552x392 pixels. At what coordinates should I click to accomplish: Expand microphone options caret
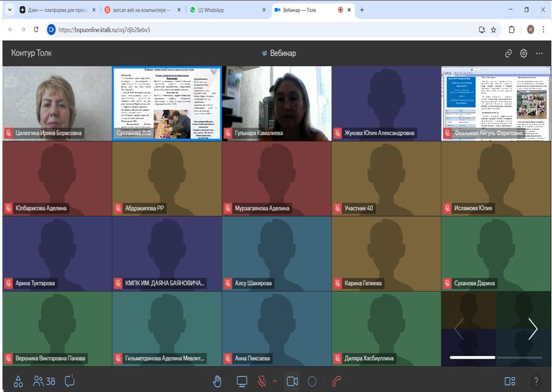pyautogui.click(x=275, y=382)
